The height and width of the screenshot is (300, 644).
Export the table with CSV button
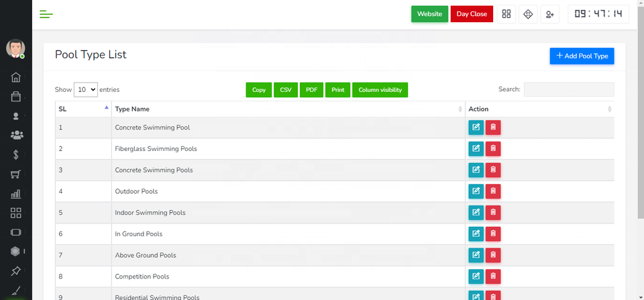pyautogui.click(x=286, y=90)
